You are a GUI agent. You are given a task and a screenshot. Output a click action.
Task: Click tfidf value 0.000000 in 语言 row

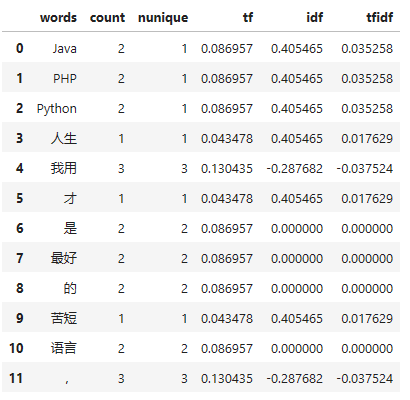point(367,349)
